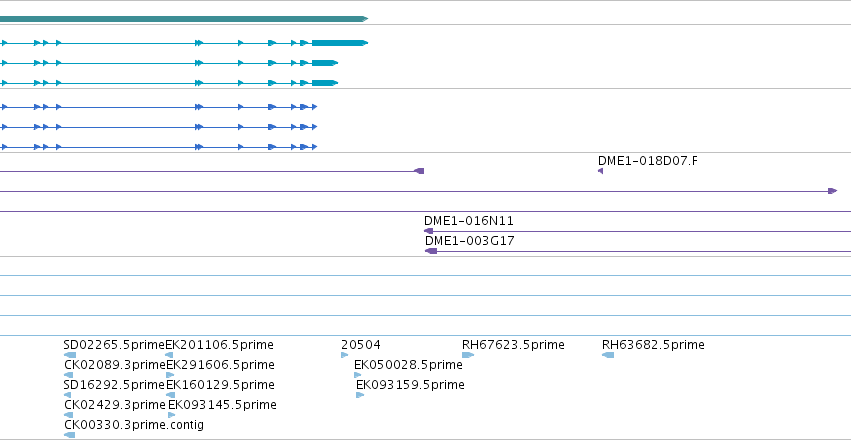851x440 pixels.
Task: Click the top transcript's wide terminal exon
Action: click(x=340, y=43)
